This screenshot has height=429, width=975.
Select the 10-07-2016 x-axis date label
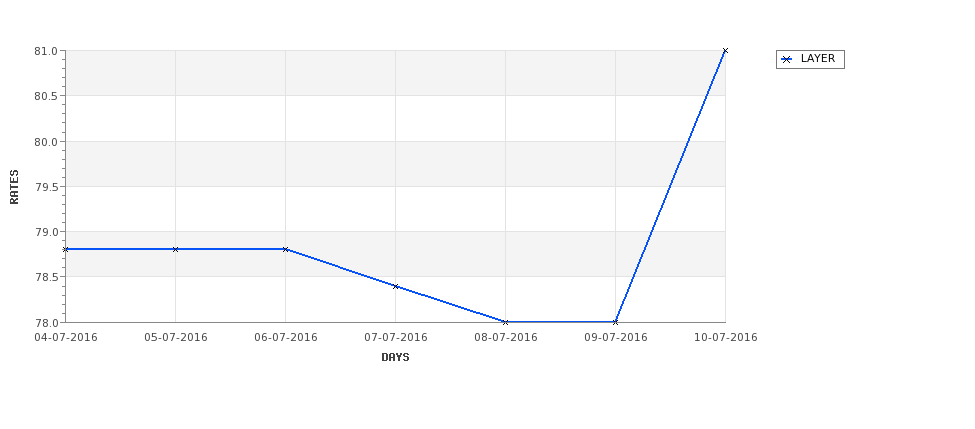point(726,338)
